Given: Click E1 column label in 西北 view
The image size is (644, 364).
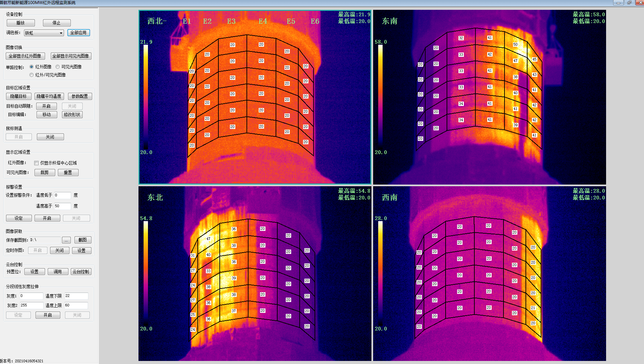Looking at the screenshot, I should [x=187, y=21].
